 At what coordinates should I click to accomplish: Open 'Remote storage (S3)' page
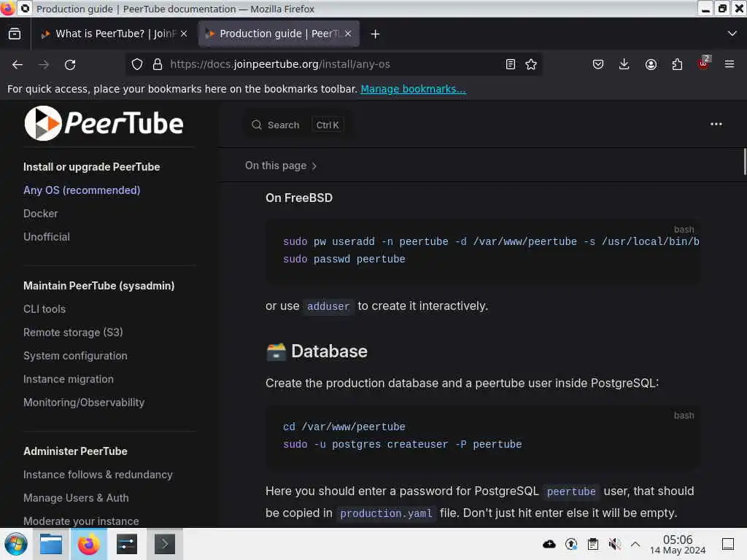[x=73, y=332]
